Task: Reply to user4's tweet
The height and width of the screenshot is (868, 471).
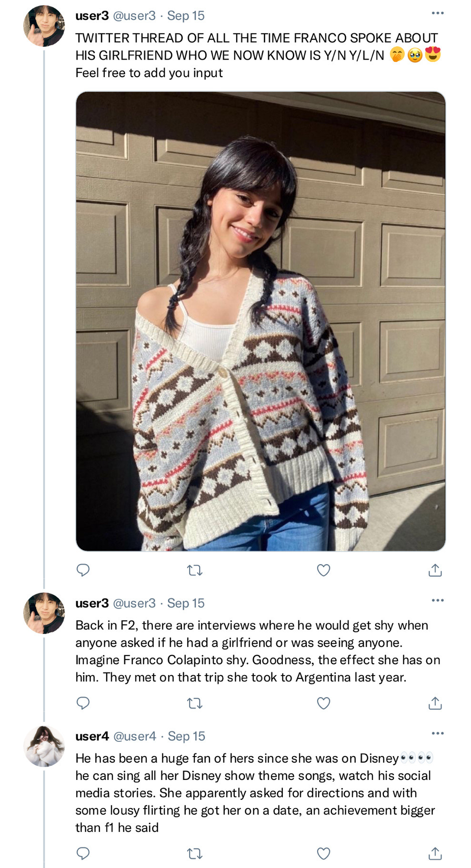Action: pos(83,853)
